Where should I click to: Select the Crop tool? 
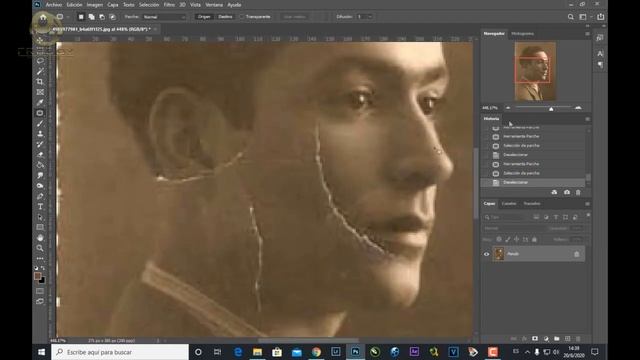pyautogui.click(x=40, y=82)
